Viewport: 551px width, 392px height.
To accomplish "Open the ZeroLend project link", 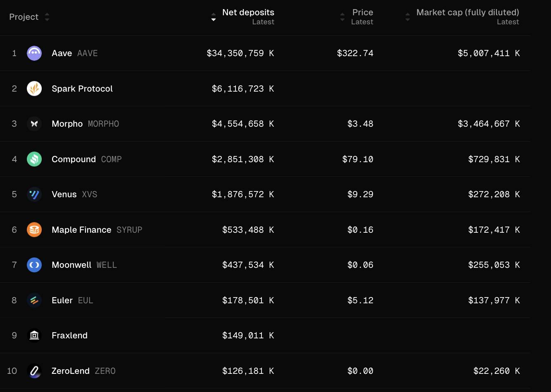I will [71, 371].
